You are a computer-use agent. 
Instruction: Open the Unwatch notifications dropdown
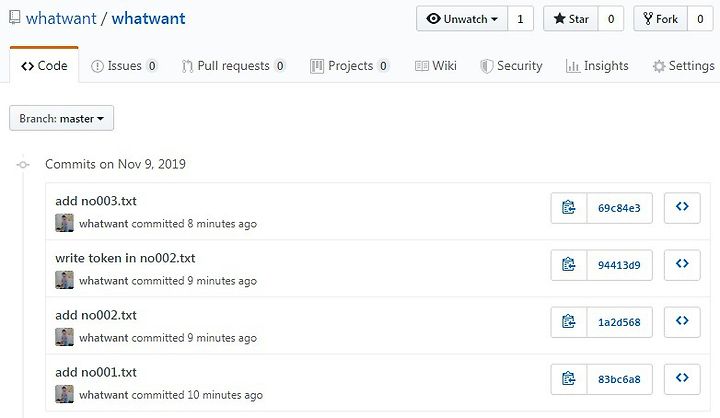click(x=462, y=19)
